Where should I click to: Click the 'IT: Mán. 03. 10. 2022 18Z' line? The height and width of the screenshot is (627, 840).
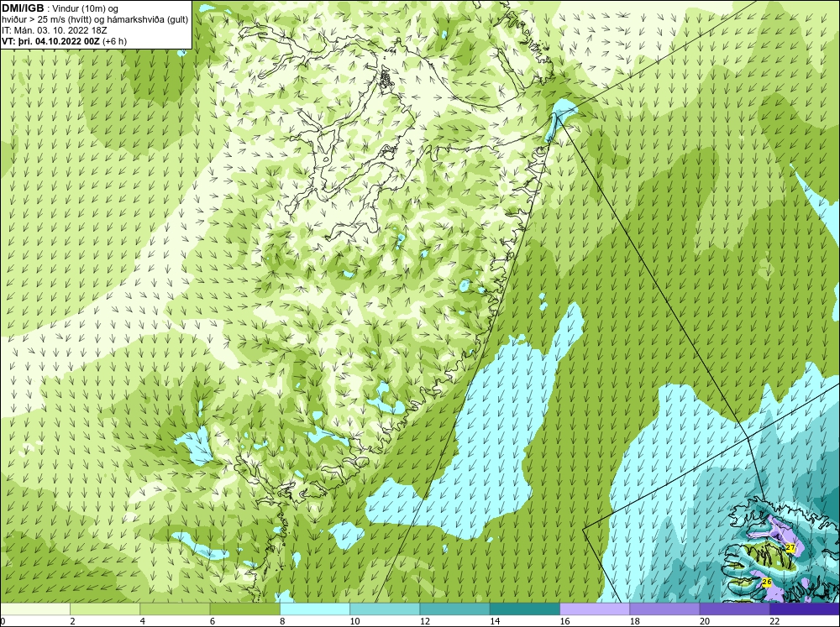click(54, 30)
